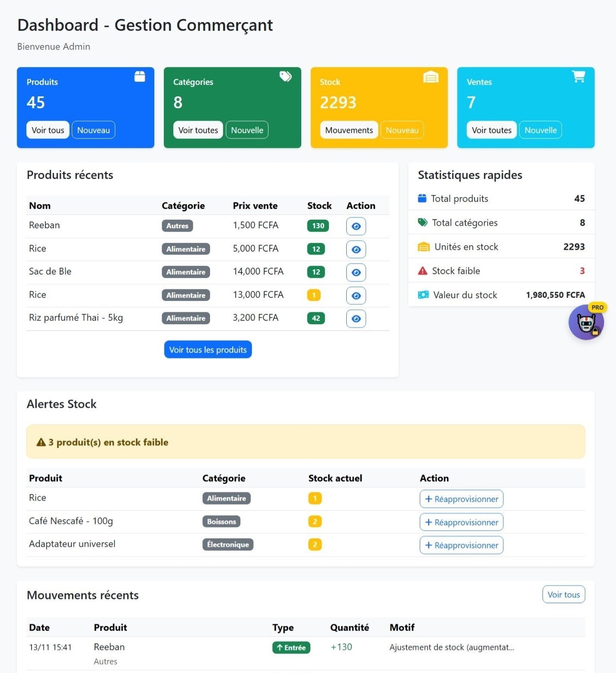Click the PRO robot assistant icon

tap(586, 322)
